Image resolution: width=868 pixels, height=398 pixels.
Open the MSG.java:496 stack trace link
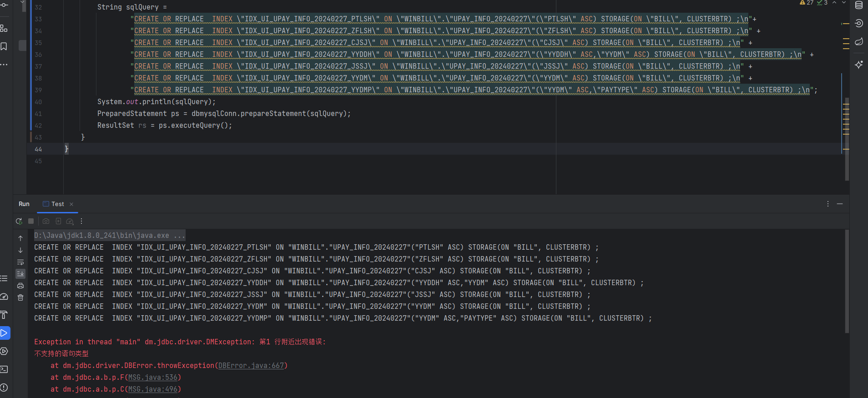click(153, 389)
